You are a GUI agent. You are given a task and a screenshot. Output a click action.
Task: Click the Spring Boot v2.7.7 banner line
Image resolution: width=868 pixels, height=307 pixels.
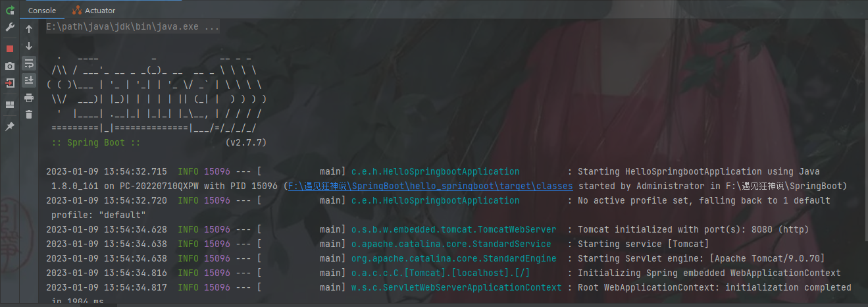click(x=159, y=142)
